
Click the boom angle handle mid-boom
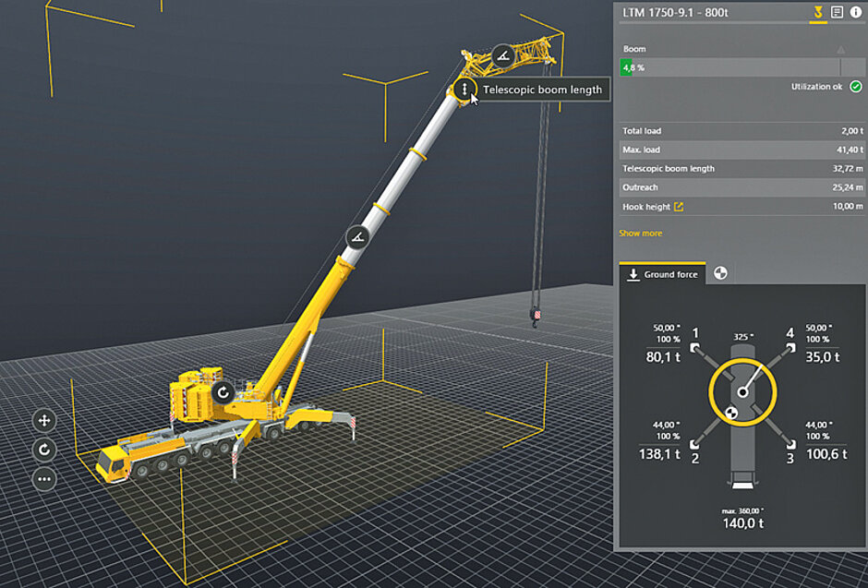tap(358, 237)
